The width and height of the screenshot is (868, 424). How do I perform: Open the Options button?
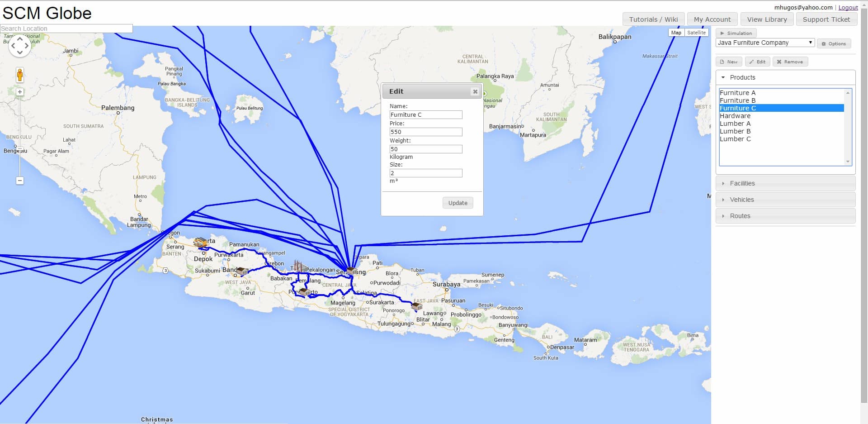pos(834,44)
